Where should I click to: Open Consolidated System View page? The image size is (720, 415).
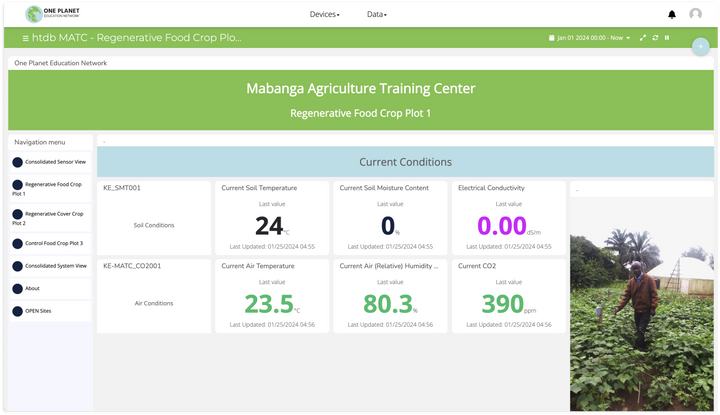(51, 266)
